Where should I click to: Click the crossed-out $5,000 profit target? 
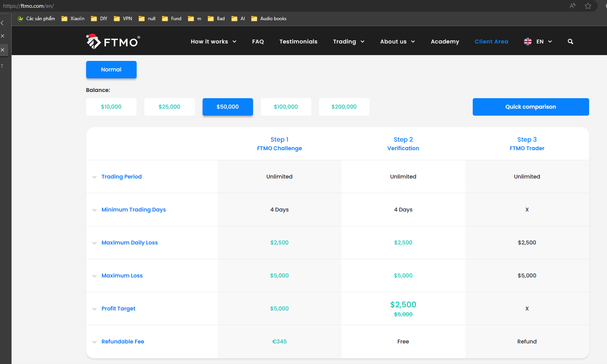click(x=403, y=314)
